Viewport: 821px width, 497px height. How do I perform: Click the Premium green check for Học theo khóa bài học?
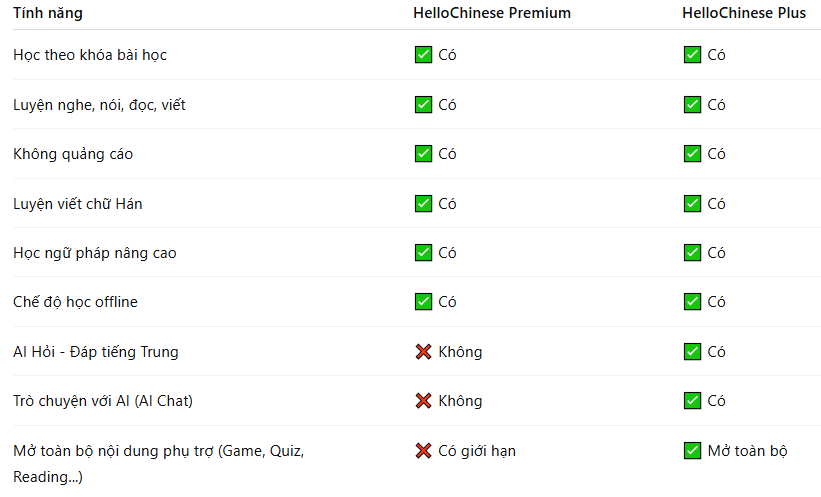click(x=423, y=55)
